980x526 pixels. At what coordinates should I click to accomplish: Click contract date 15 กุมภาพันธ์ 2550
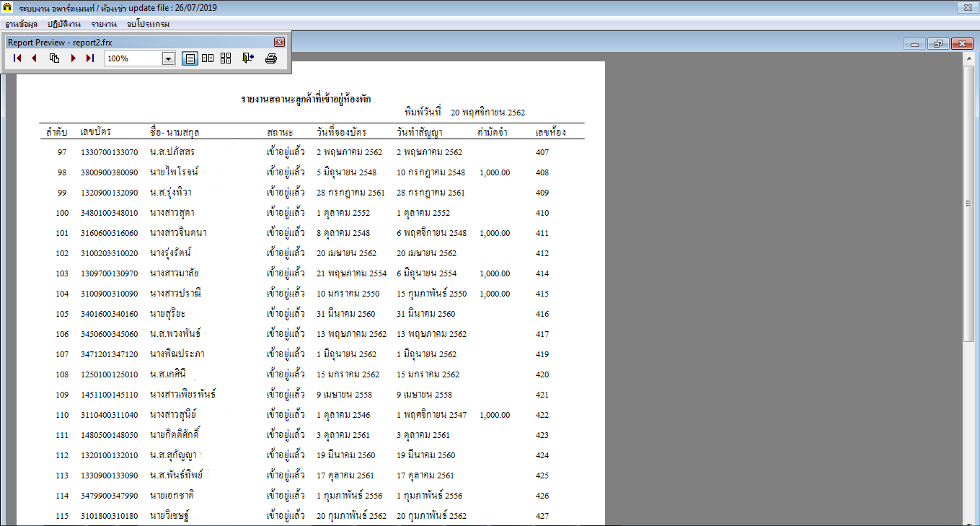[x=431, y=294]
